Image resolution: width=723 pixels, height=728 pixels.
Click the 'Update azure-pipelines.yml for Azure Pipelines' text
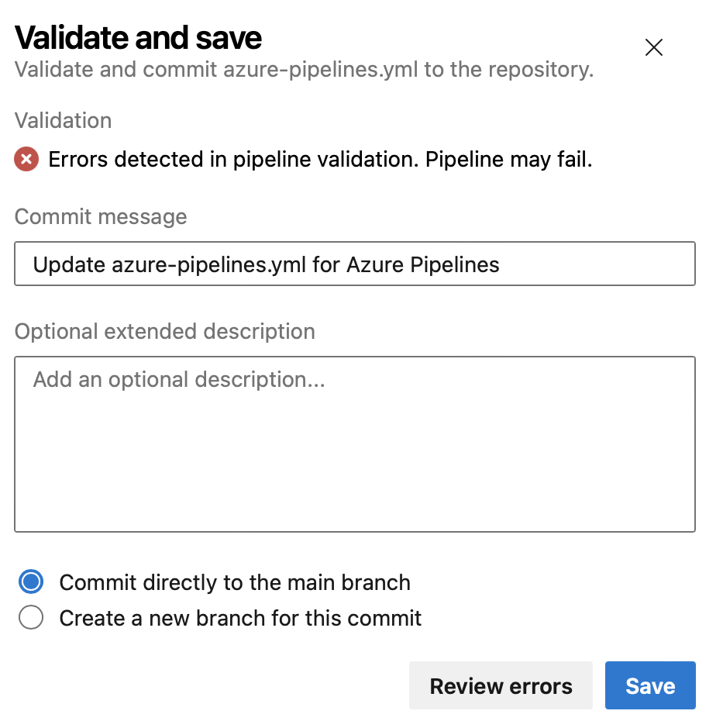(267, 264)
